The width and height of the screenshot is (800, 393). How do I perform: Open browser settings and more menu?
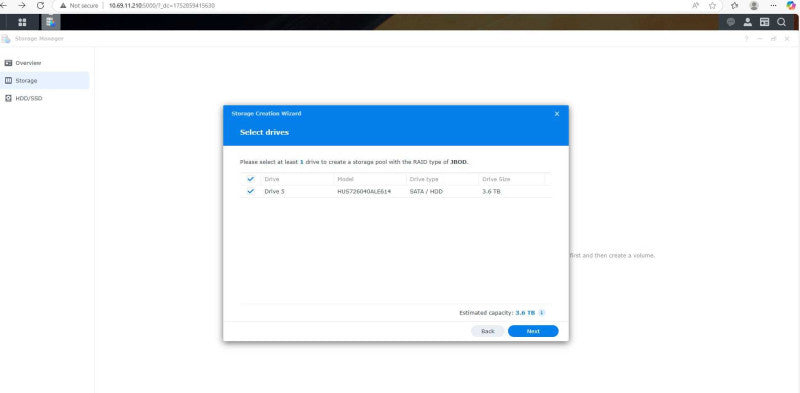coord(773,6)
